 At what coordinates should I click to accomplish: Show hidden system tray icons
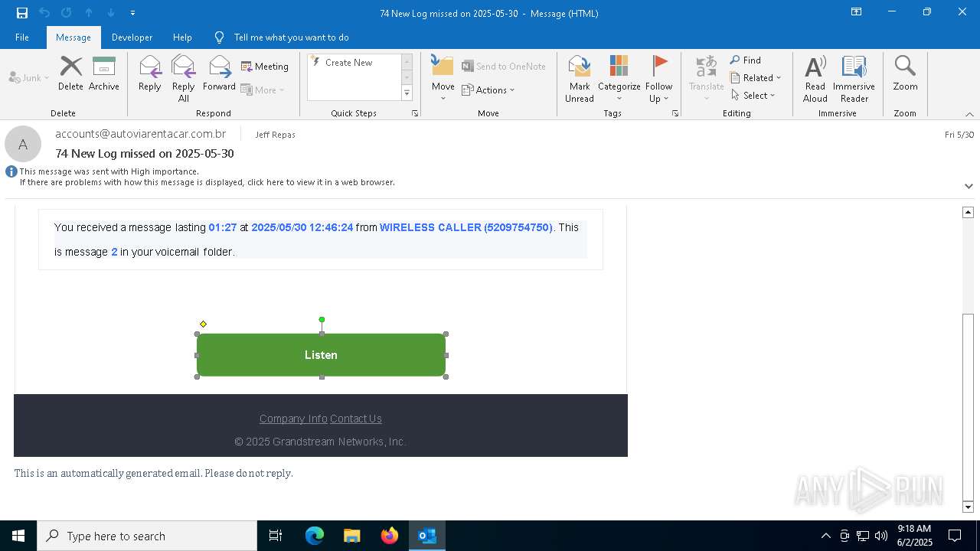825,536
